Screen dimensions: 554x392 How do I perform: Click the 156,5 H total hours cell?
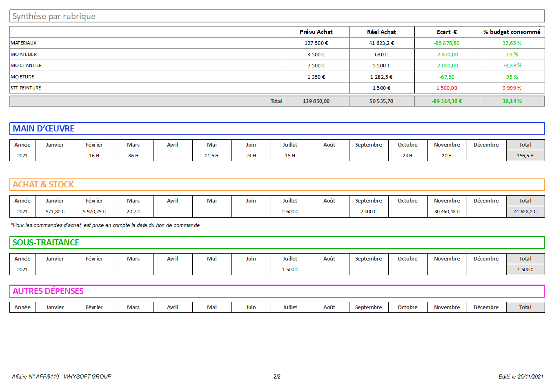(x=525, y=156)
